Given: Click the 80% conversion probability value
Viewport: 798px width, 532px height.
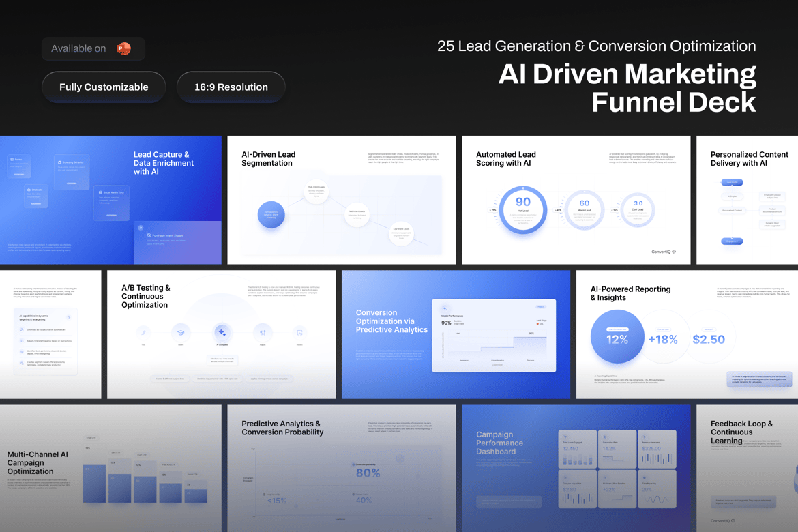Looking at the screenshot, I should (368, 473).
